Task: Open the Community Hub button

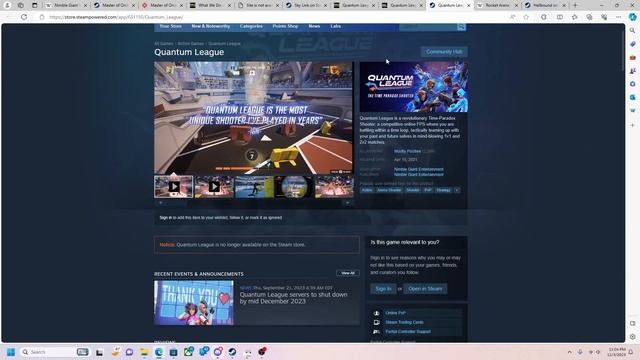Action: pyautogui.click(x=444, y=52)
